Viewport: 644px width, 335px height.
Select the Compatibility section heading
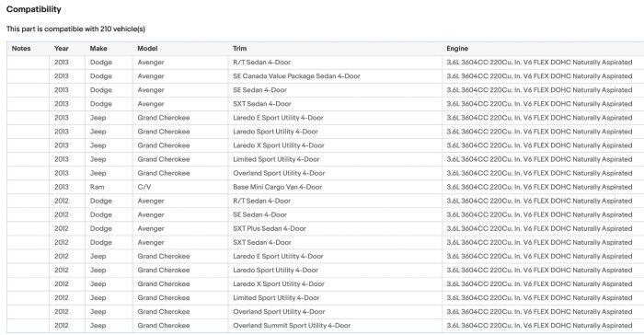click(x=34, y=9)
